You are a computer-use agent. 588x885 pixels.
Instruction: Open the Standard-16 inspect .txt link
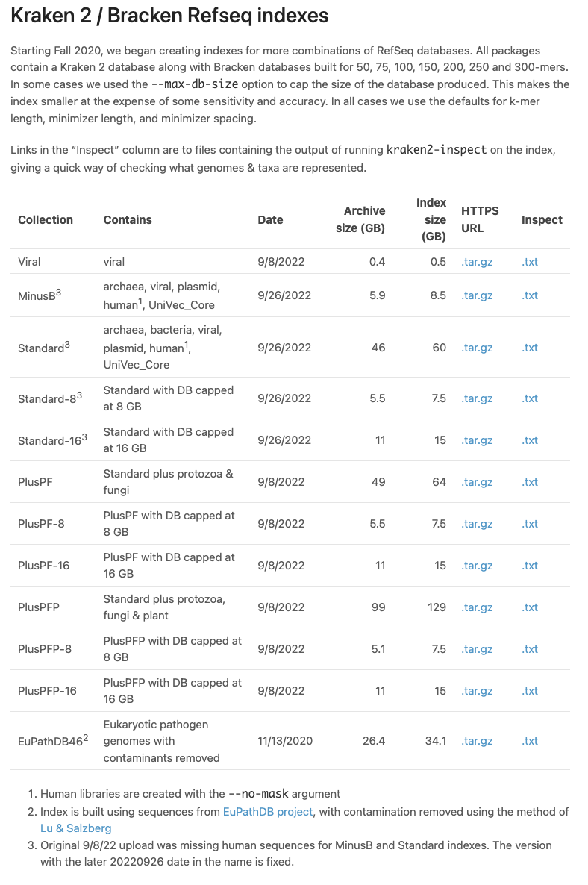[x=530, y=440]
